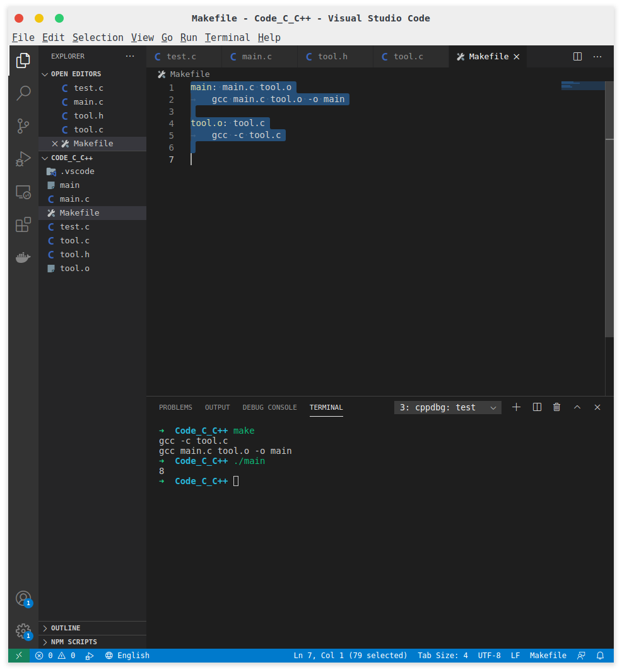Open the Source Control view

[x=23, y=126]
